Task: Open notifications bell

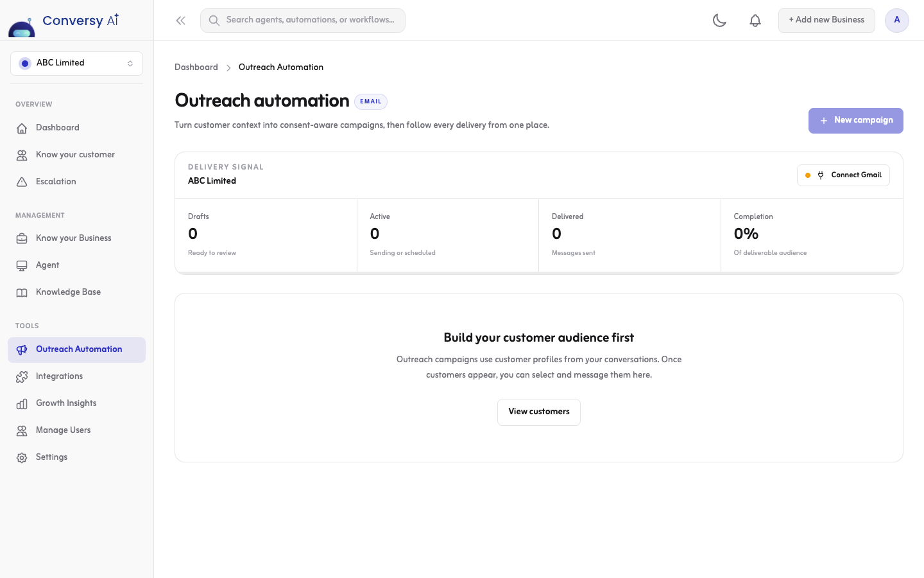Action: tap(755, 21)
